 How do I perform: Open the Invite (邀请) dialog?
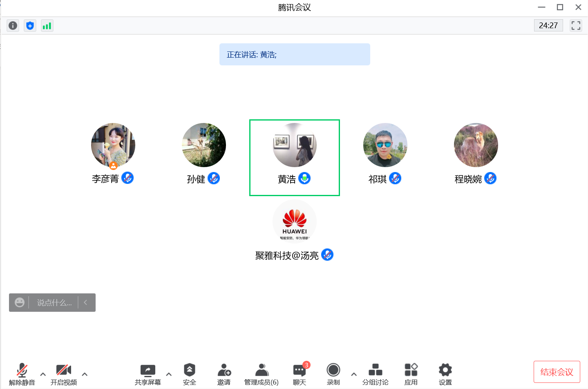[x=224, y=374]
